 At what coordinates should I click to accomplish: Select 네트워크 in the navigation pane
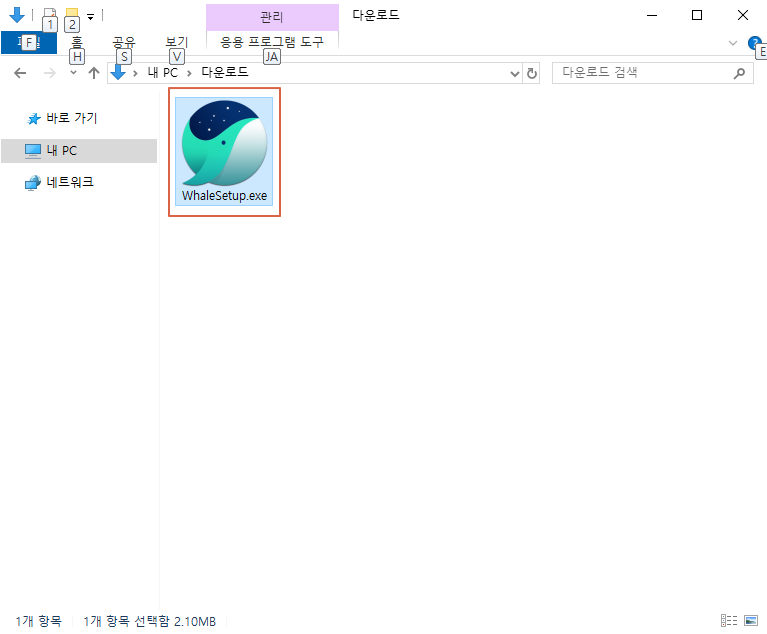(x=70, y=182)
